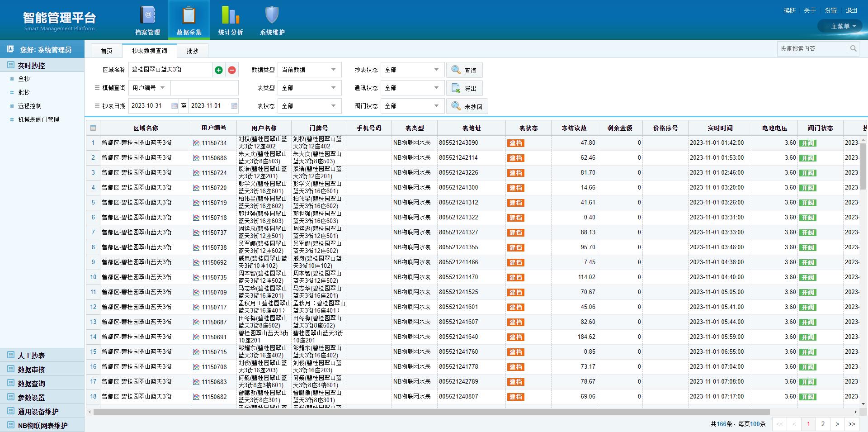Image resolution: width=868 pixels, height=432 pixels.
Task: Toggle 模糊查询 option icon
Action: (x=97, y=88)
